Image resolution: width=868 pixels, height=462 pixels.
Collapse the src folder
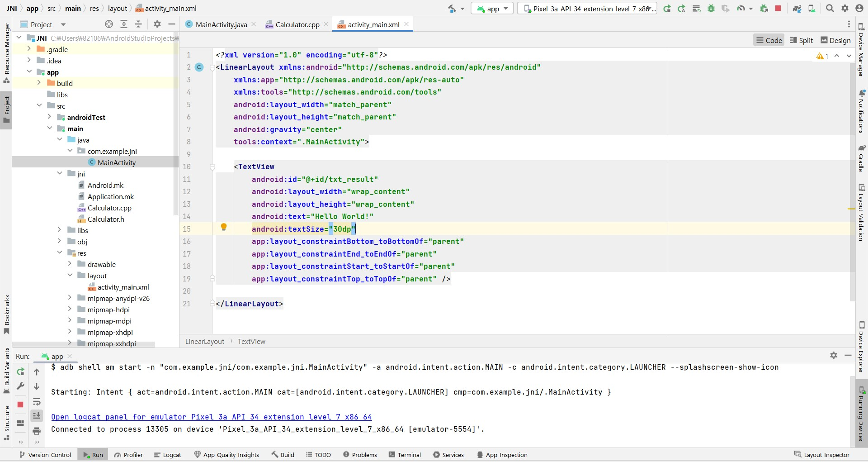[x=39, y=105]
